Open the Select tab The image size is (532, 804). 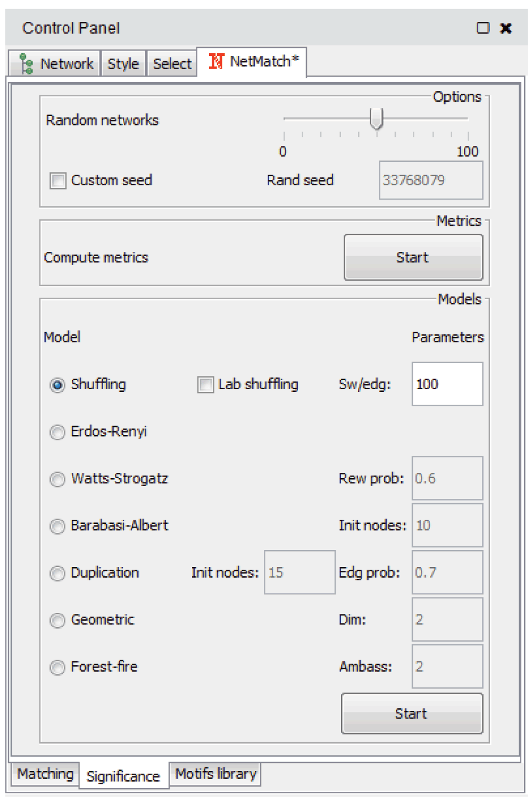click(x=172, y=64)
